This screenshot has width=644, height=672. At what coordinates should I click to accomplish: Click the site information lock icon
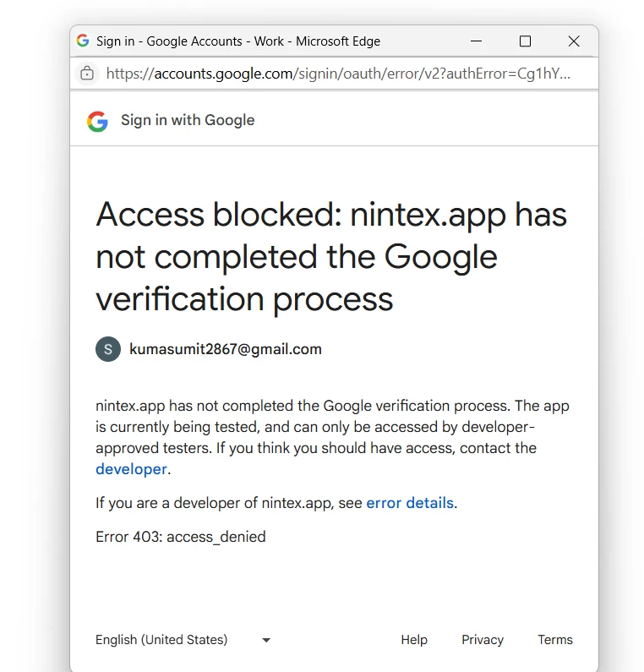(x=87, y=74)
